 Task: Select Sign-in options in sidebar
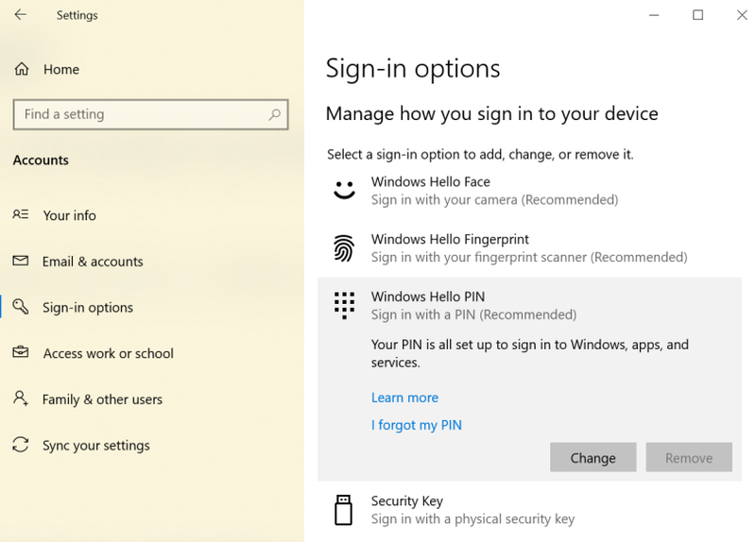tap(88, 308)
